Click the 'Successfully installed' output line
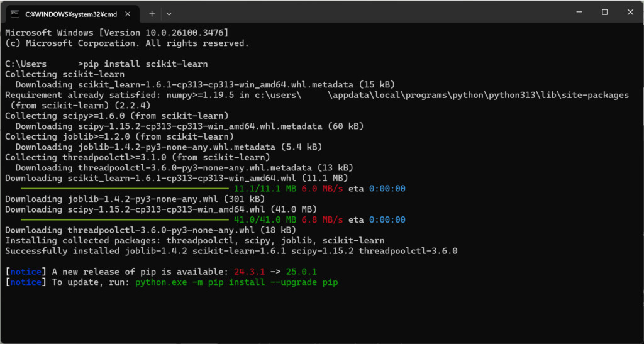The height and width of the screenshot is (344, 644). click(x=231, y=251)
